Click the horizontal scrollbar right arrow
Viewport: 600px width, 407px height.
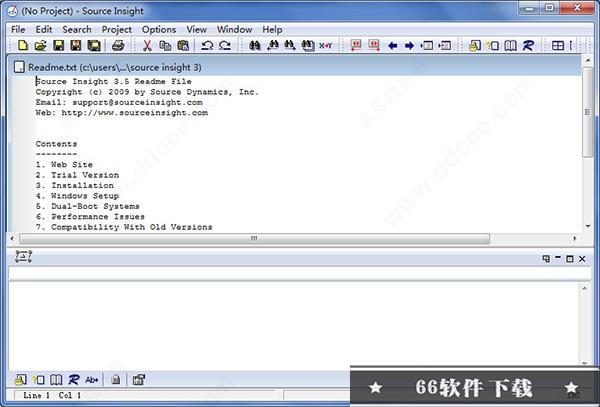pos(575,238)
